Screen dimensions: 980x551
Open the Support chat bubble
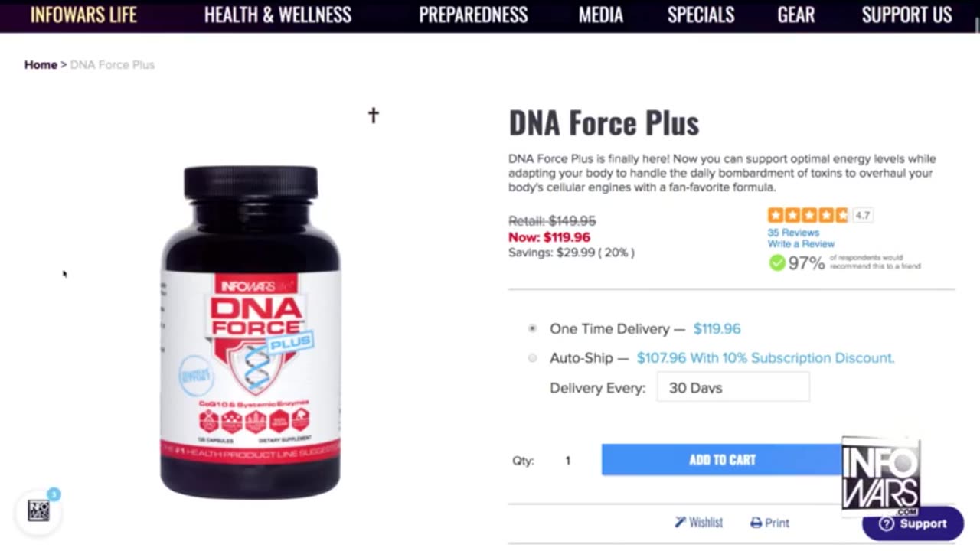pyautogui.click(x=913, y=524)
